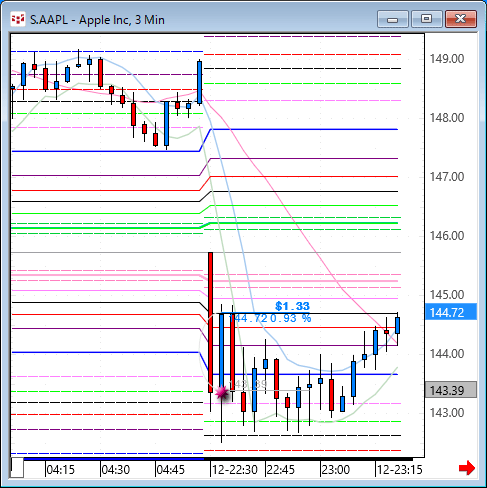Minimize the S.AAPL chart window
The width and height of the screenshot is (487, 488).
[393, 19]
